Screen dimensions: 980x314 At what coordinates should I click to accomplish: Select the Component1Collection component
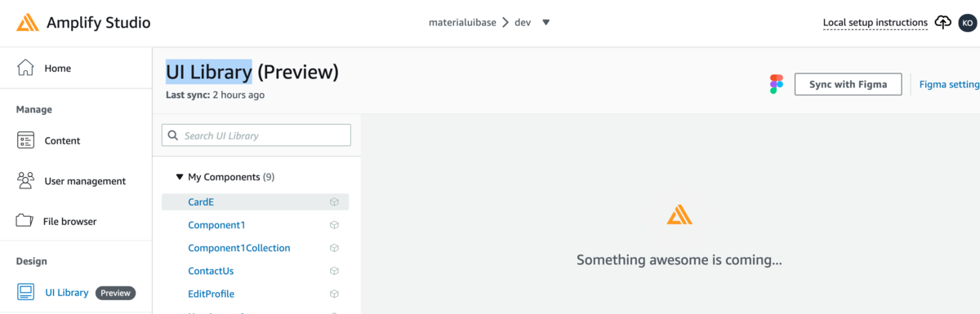(x=239, y=248)
